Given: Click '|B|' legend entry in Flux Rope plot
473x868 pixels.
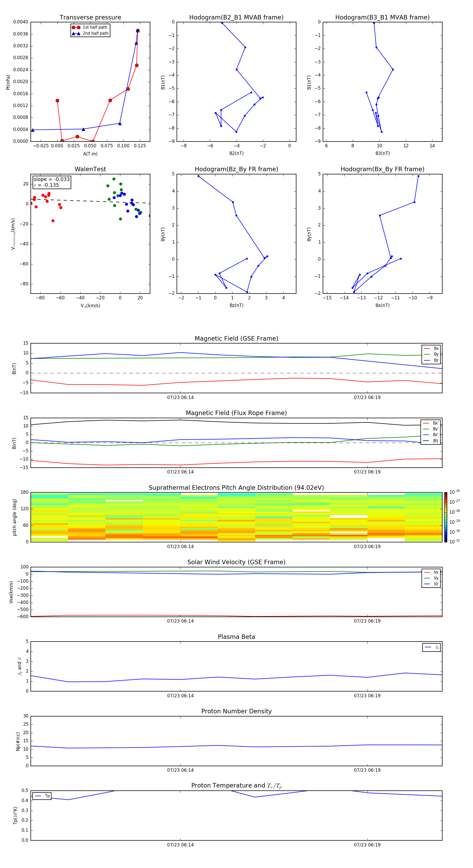Looking at the screenshot, I should 431,441.
